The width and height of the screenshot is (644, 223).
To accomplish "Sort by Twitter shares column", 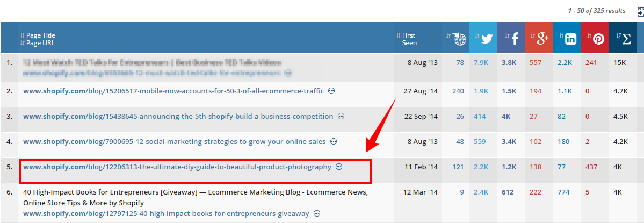I will (483, 38).
